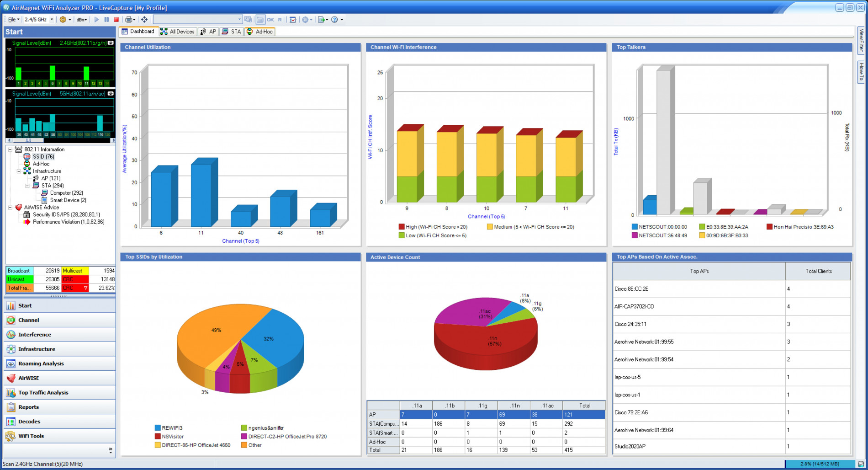Select SSID (76) in the tree
Image resolution: width=868 pixels, height=470 pixels.
click(x=43, y=157)
